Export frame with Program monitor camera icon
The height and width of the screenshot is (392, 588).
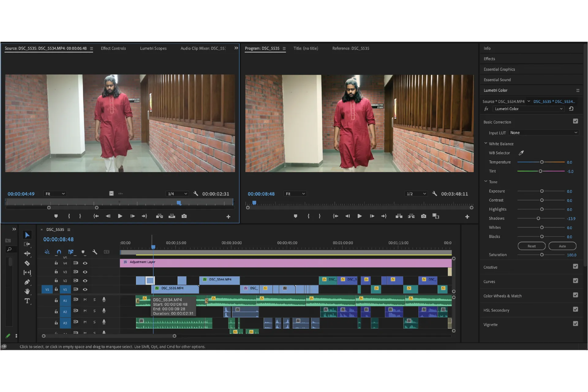point(424,216)
